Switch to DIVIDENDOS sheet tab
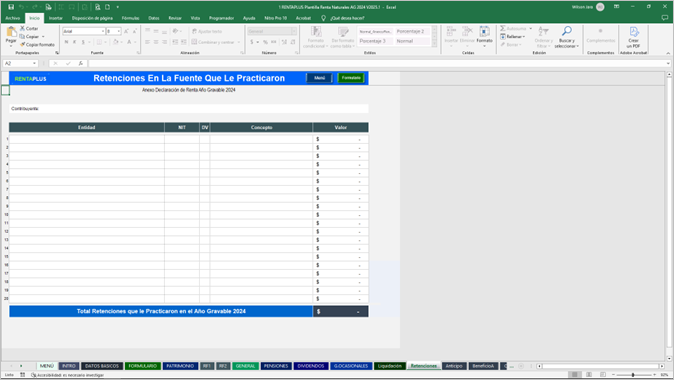This screenshot has width=674, height=380. pos(311,366)
